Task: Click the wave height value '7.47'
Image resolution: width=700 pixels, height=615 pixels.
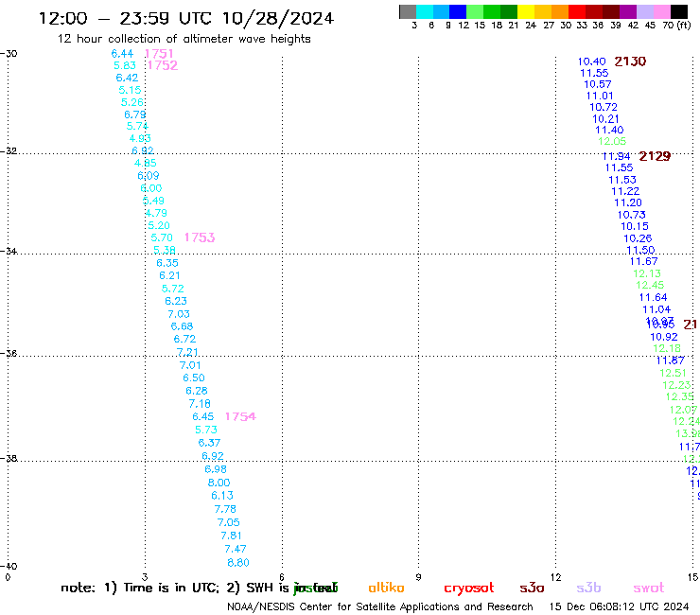Action: click(x=236, y=549)
